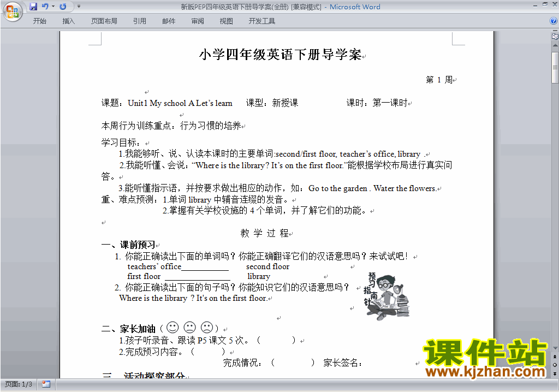Image resolution: width=559 pixels, height=392 pixels.
Task: Expand the undo history dropdown arrow
Action: coord(53,7)
